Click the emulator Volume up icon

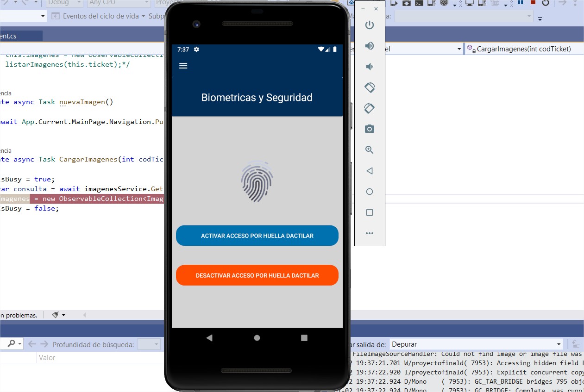pyautogui.click(x=370, y=45)
